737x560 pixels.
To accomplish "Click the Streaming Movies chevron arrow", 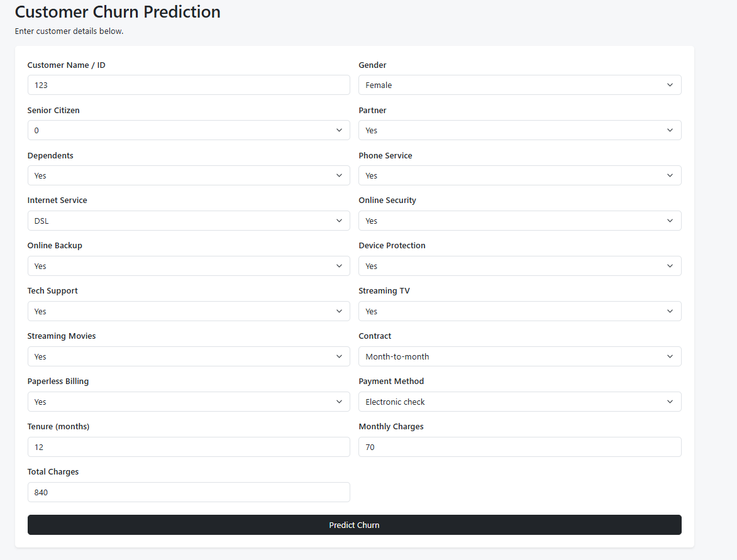I will (x=339, y=356).
